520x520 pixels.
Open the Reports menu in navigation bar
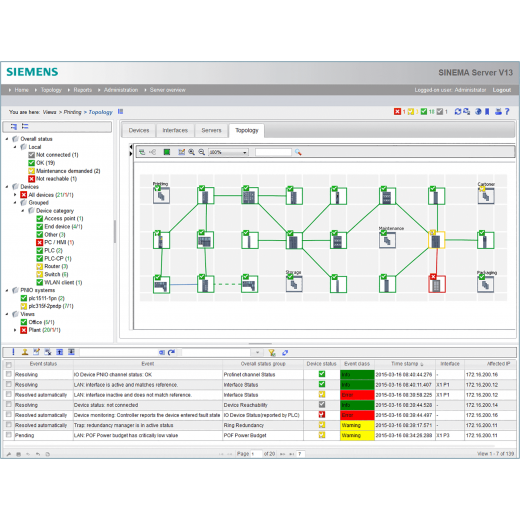[x=83, y=90]
